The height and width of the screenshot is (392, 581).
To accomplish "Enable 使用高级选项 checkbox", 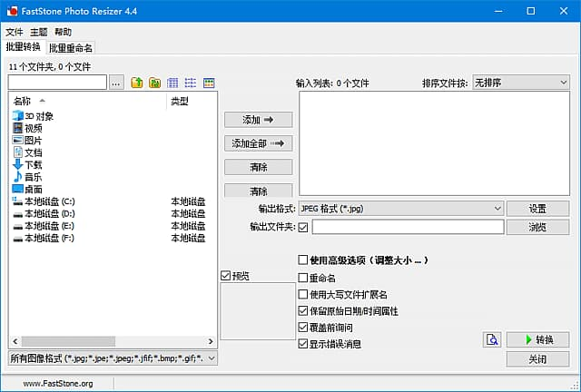I will click(x=303, y=260).
